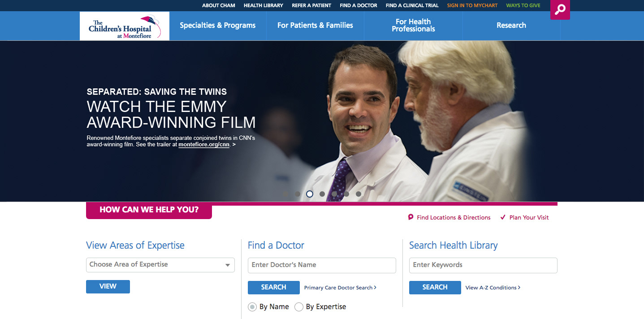
Task: Click the Enter Doctor's Name field
Action: pyautogui.click(x=322, y=265)
